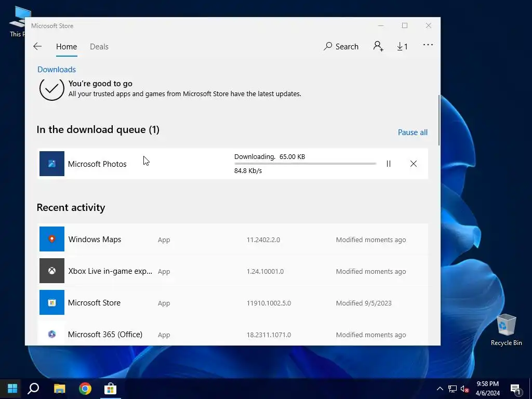Click the 84.8 Kb/s speed text
Viewport: 532px width, 399px height.
(248, 170)
